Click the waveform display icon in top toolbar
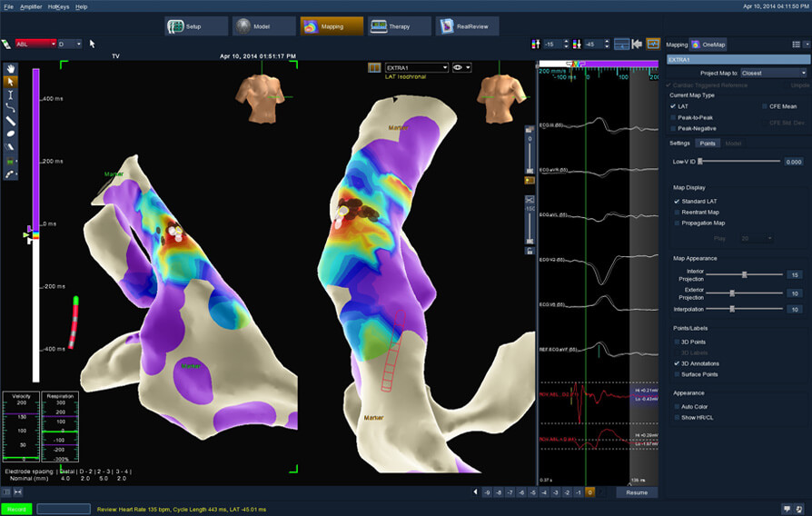This screenshot has width=812, height=516. (x=653, y=44)
